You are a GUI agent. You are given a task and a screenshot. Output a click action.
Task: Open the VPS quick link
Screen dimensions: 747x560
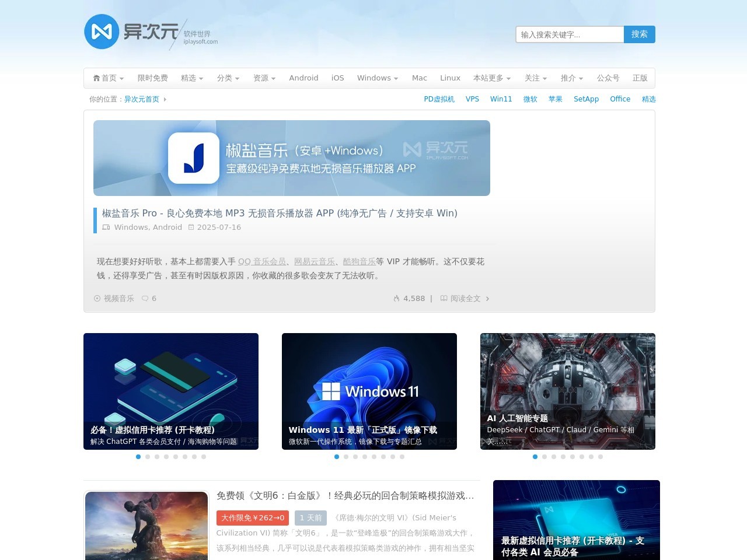[473, 99]
